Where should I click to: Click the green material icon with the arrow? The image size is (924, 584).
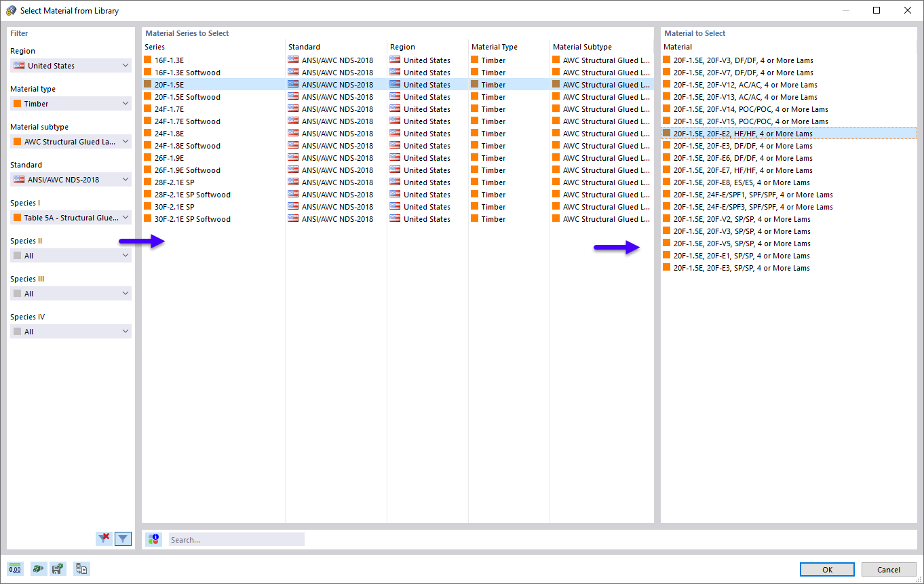(x=39, y=568)
